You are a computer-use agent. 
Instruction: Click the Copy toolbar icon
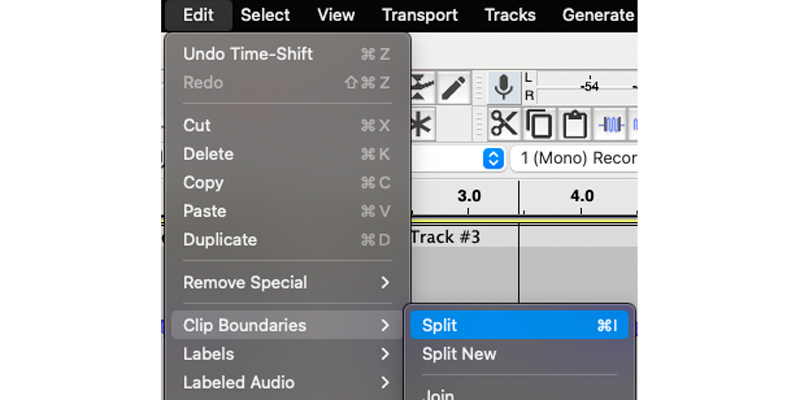539,124
